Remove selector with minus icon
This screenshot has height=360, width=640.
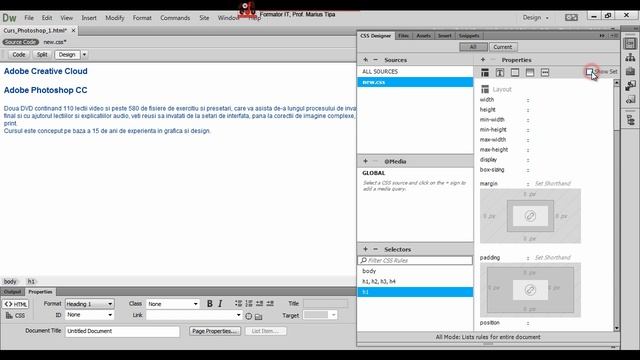(x=376, y=249)
